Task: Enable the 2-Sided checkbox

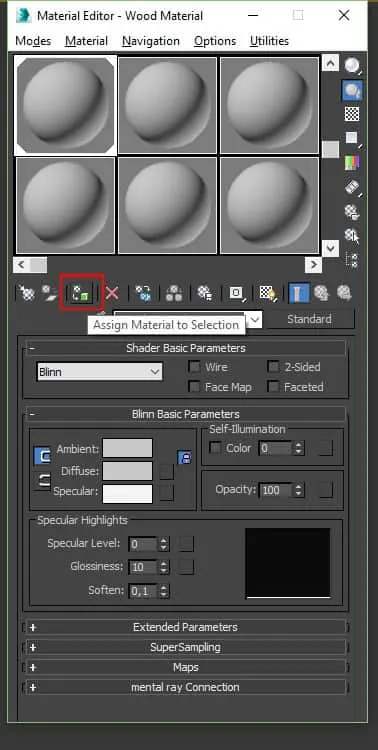Action: 273,367
